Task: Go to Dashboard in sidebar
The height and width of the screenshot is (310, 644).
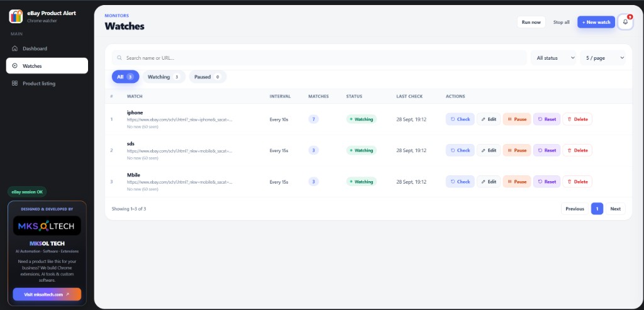Action: click(47, 48)
